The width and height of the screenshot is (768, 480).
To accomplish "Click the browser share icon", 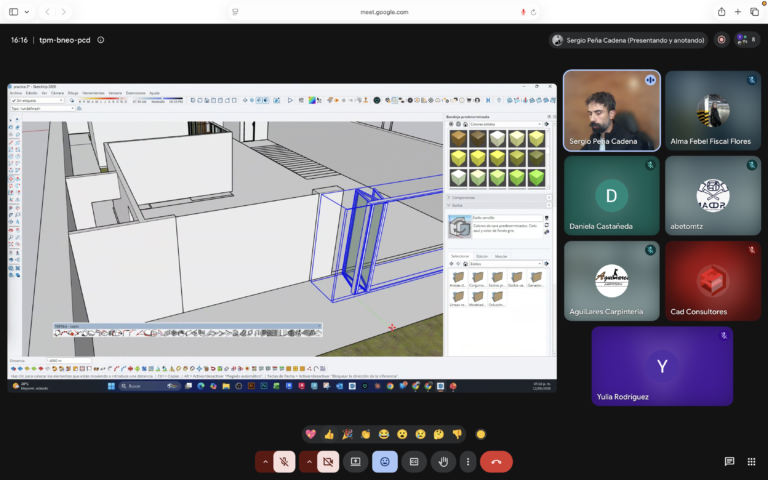I will pyautogui.click(x=721, y=12).
